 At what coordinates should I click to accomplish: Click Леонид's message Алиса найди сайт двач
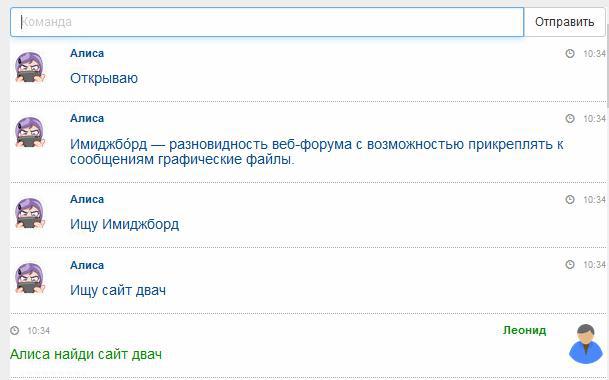point(86,354)
